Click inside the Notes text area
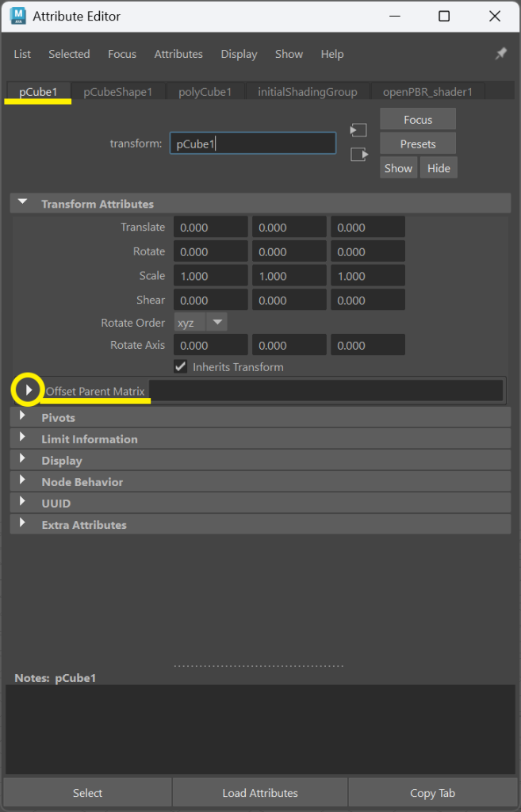521x812 pixels. (x=260, y=730)
